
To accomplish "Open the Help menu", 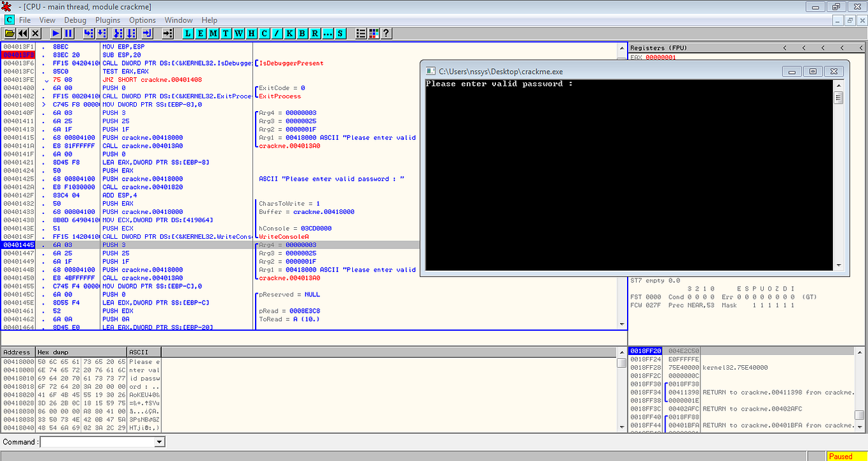I will [x=209, y=20].
